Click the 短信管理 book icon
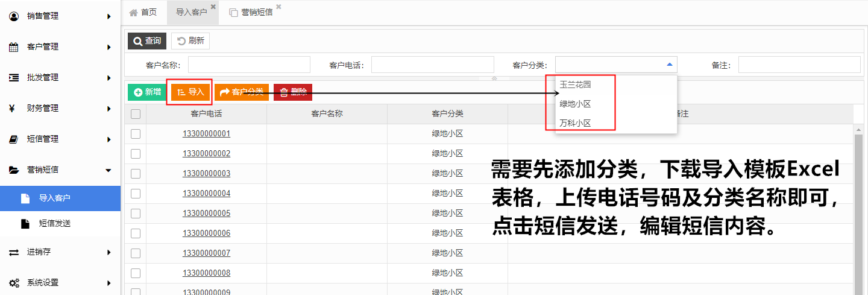This screenshot has width=868, height=295. point(13,139)
